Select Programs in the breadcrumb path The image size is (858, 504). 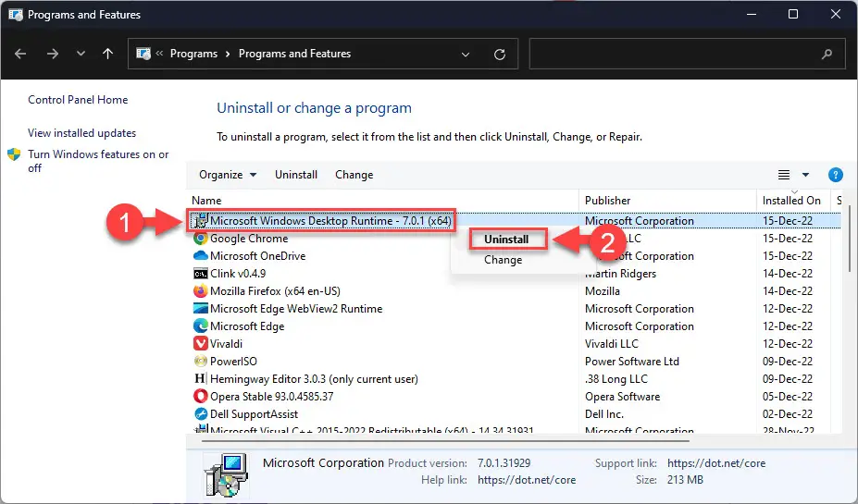click(193, 54)
